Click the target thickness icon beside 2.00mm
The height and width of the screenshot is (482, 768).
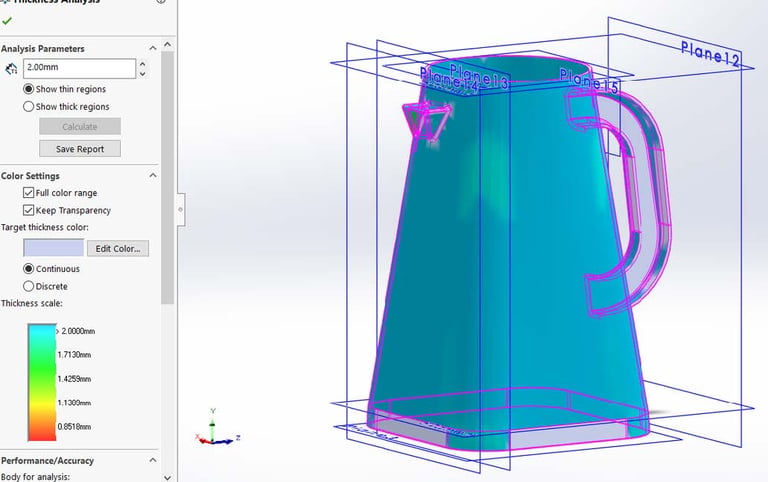[x=11, y=69]
